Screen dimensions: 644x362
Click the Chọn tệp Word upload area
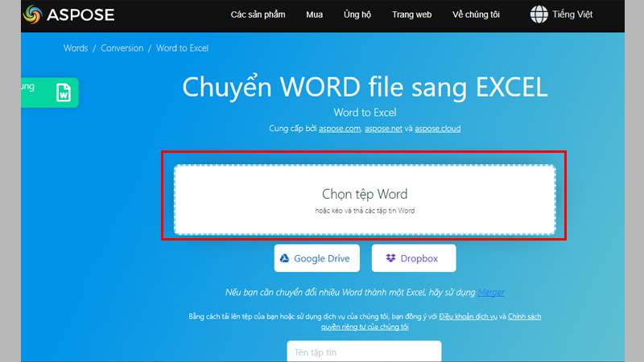pyautogui.click(x=365, y=200)
